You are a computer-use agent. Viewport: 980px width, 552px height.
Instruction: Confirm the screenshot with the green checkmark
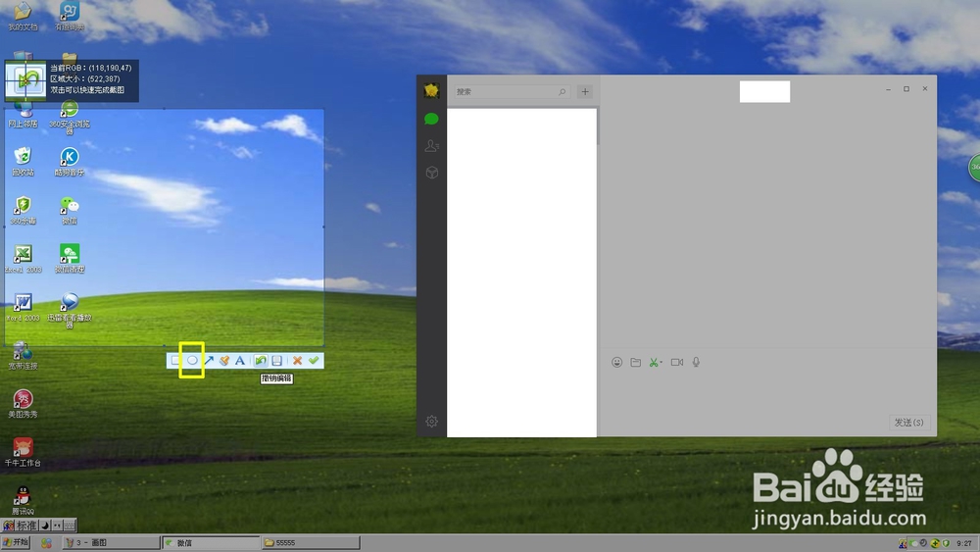point(314,361)
